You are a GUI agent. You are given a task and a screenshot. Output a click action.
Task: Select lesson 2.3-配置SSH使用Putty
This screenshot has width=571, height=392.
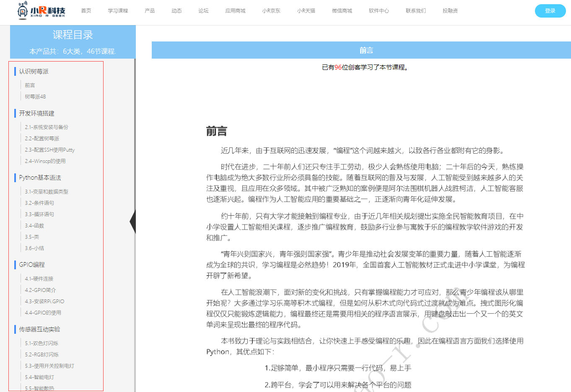coord(49,150)
